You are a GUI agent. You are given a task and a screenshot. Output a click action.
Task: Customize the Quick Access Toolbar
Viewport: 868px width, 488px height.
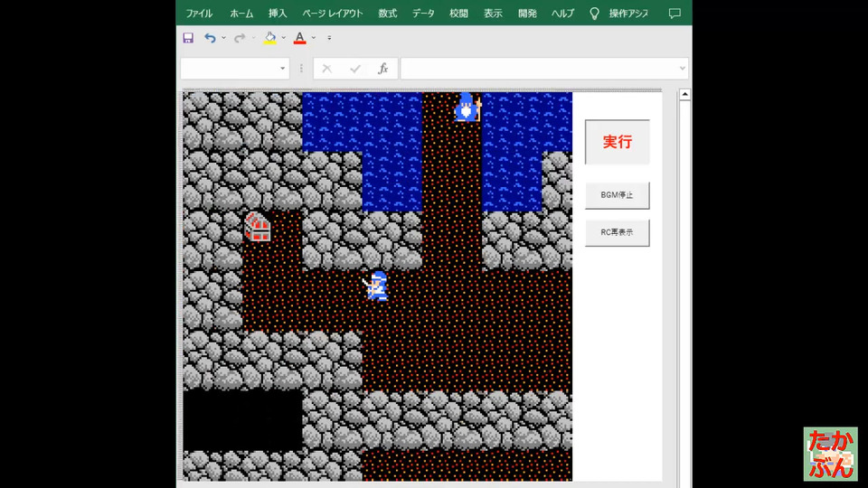[x=329, y=38]
